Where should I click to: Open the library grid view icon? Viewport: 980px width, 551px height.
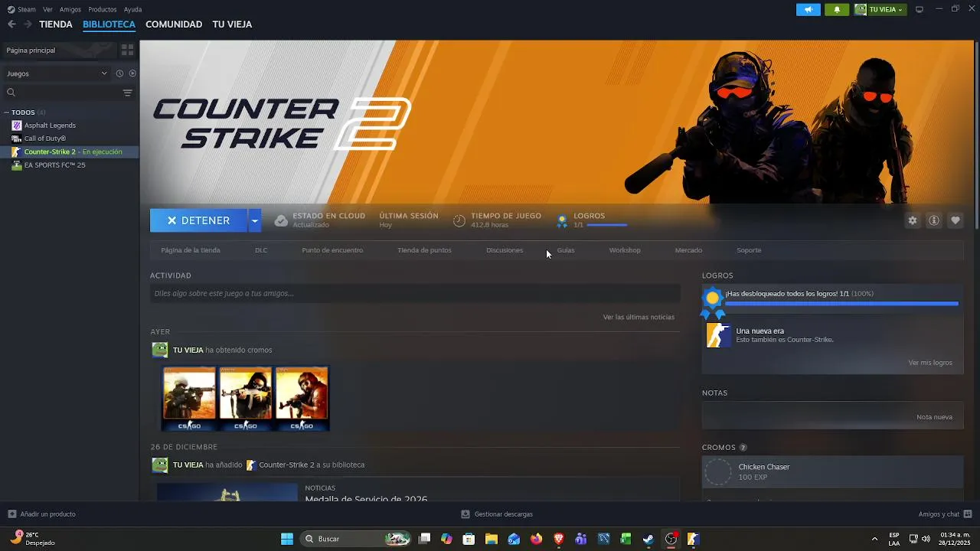click(127, 50)
